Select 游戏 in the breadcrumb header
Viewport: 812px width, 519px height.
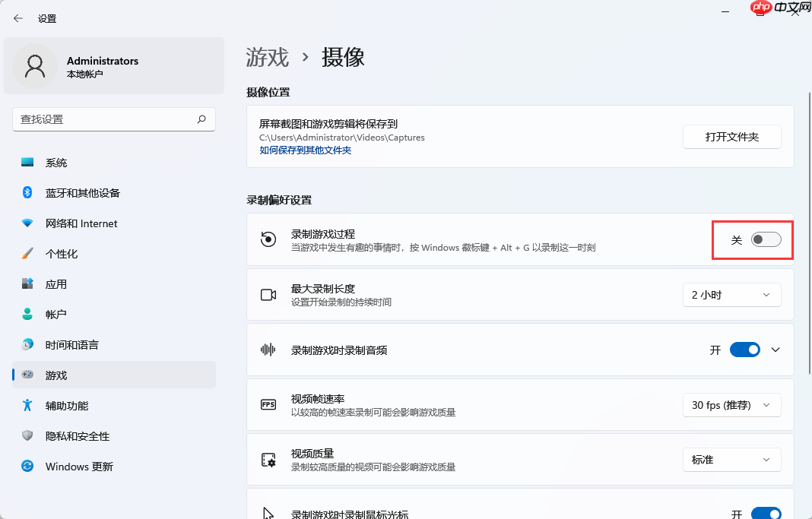coord(266,57)
